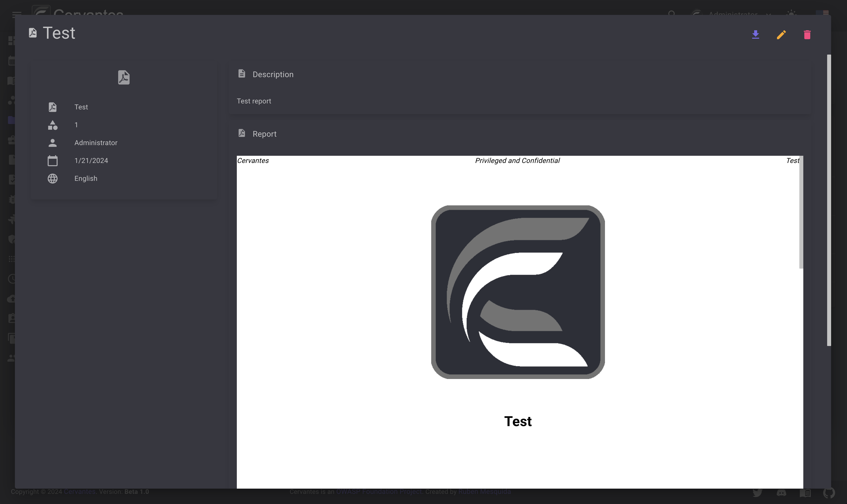Delete the report using trash icon
Viewport: 847px width, 504px height.
807,34
